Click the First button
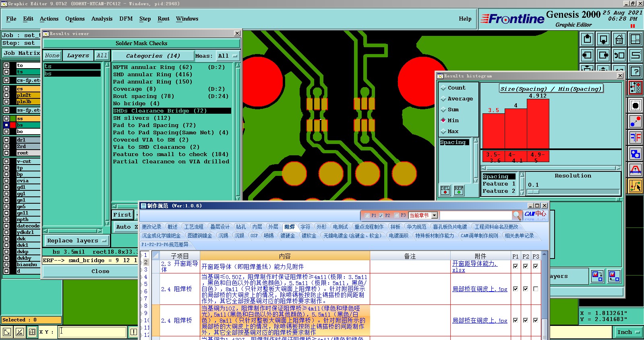This screenshot has height=340, width=644. click(x=122, y=215)
